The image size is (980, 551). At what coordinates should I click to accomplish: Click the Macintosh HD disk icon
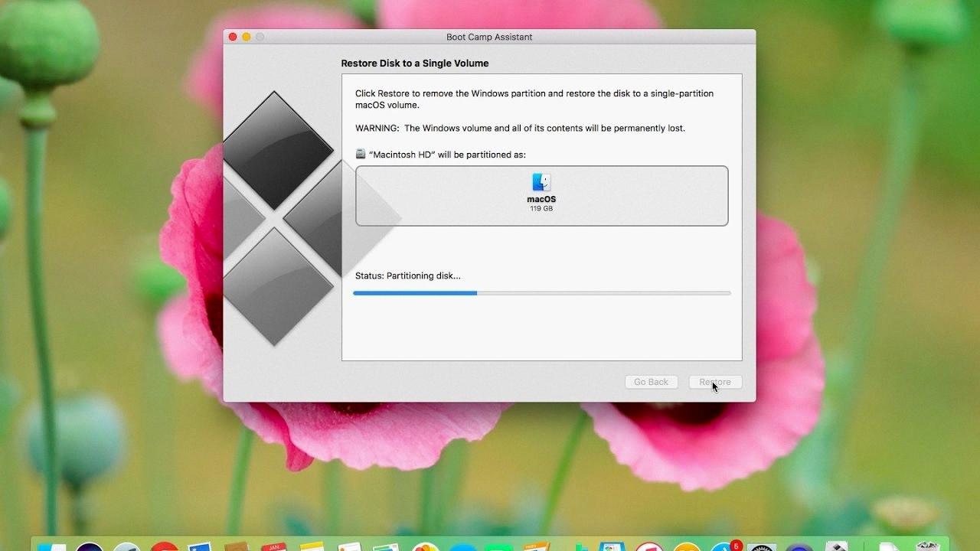coord(361,154)
